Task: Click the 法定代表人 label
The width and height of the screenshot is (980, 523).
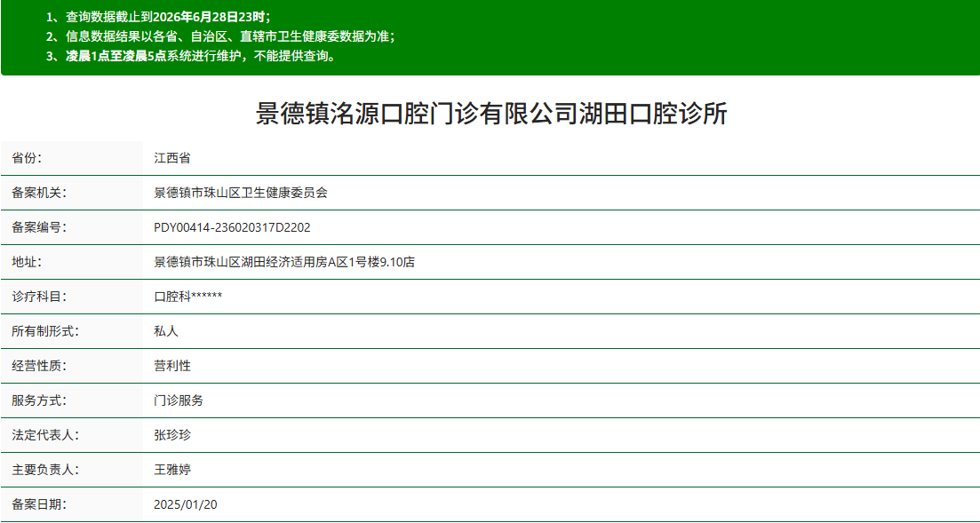Action: (x=45, y=435)
